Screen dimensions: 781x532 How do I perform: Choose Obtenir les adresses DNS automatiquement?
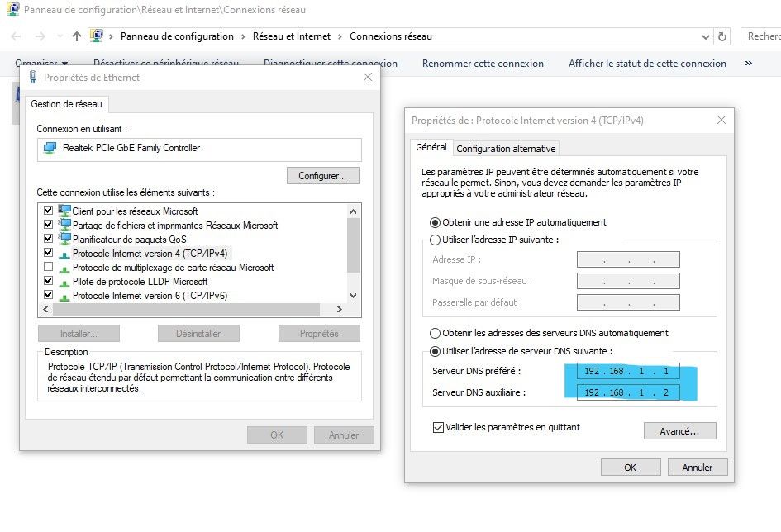(435, 333)
